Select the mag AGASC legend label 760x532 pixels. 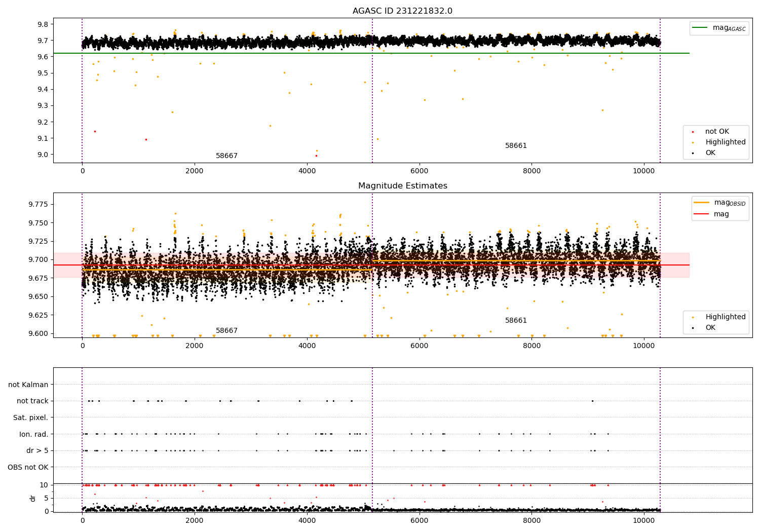tap(729, 28)
